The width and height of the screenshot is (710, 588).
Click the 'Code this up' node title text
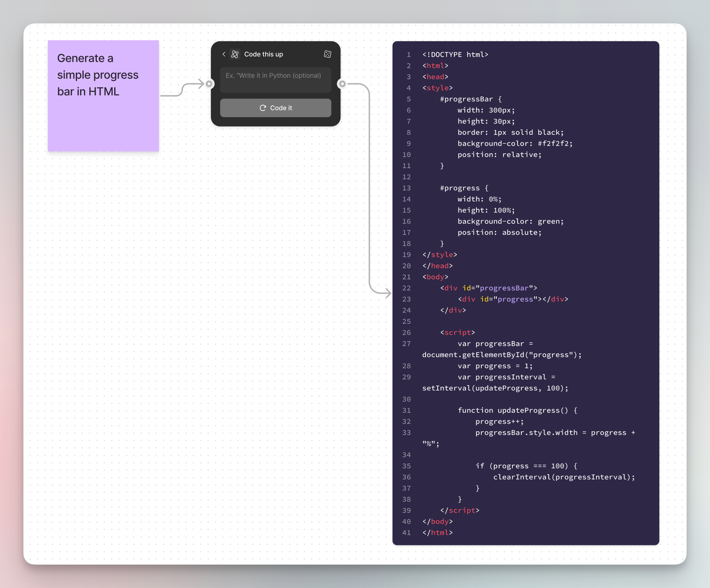pyautogui.click(x=264, y=54)
